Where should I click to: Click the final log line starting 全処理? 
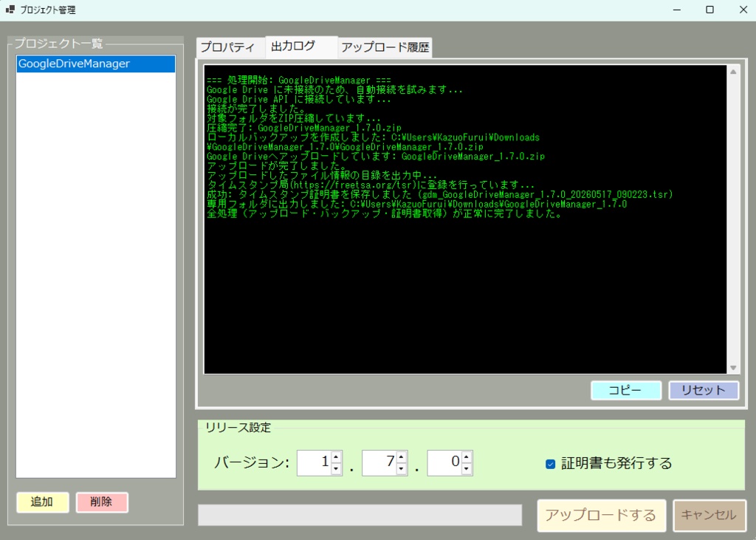coord(384,213)
